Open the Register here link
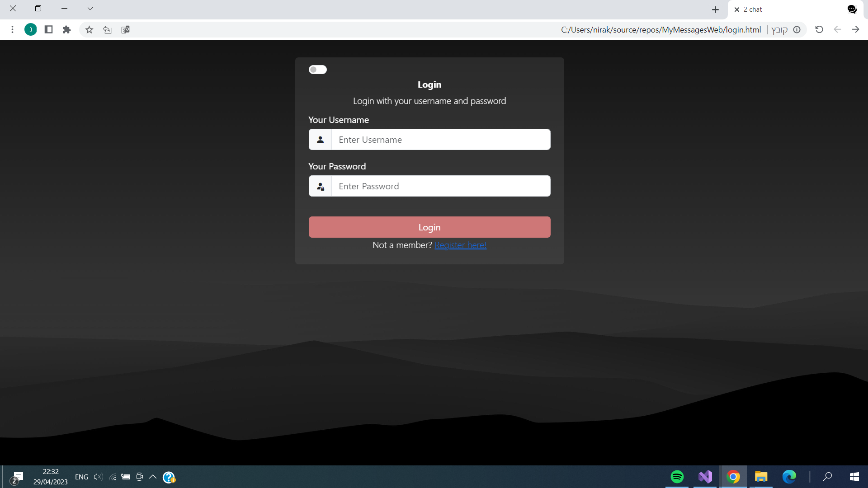This screenshot has height=488, width=868. pos(460,245)
